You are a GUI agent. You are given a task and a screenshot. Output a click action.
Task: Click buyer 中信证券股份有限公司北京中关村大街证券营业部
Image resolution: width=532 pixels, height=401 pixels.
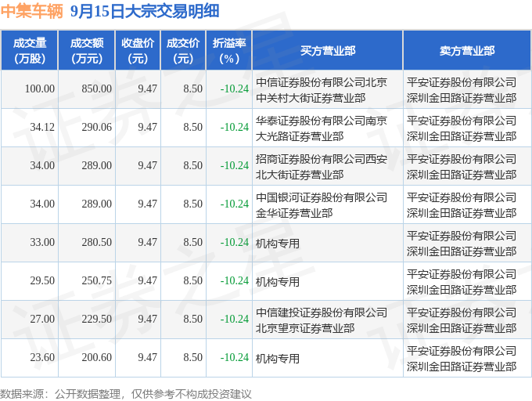pyautogui.click(x=322, y=90)
